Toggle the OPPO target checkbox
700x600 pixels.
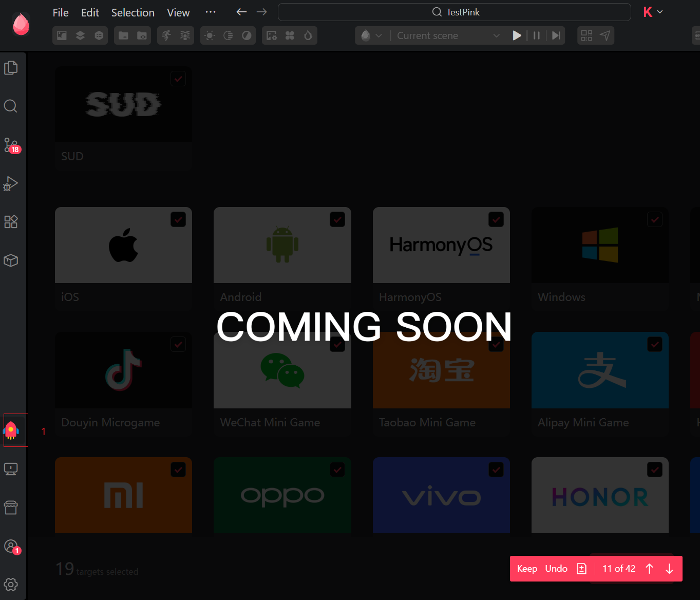click(x=337, y=470)
